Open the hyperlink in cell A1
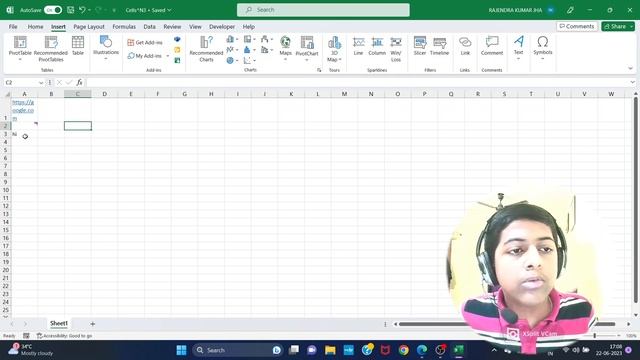Viewport: 640px width, 360px height. [23, 110]
